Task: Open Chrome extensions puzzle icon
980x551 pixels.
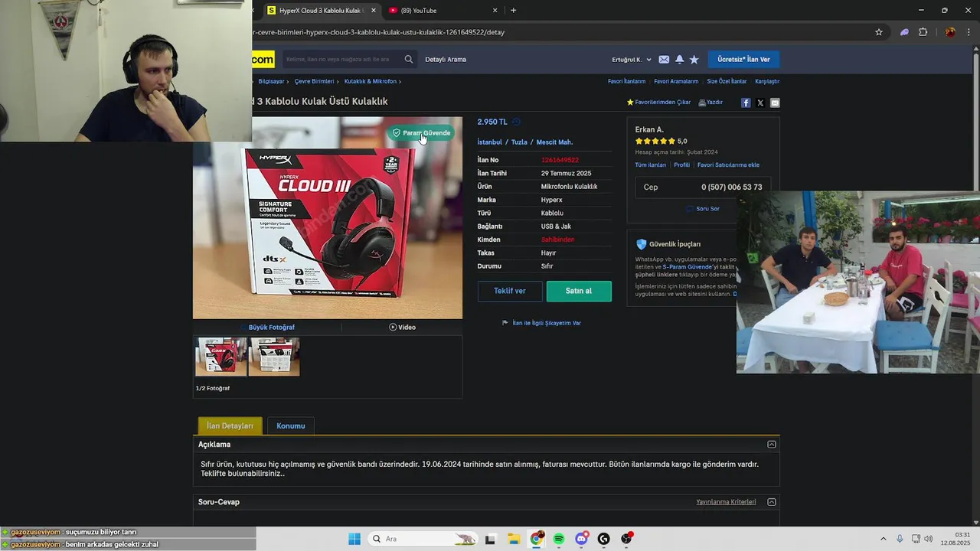Action: [923, 32]
